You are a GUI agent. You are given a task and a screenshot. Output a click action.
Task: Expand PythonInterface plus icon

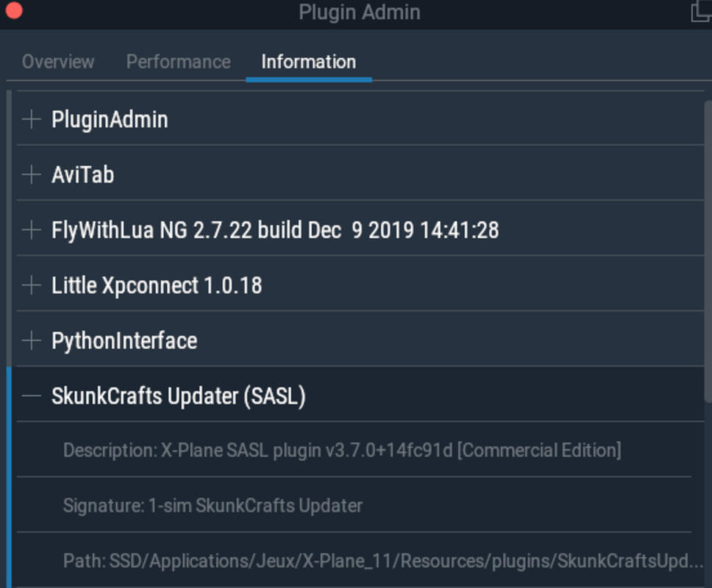pos(32,341)
